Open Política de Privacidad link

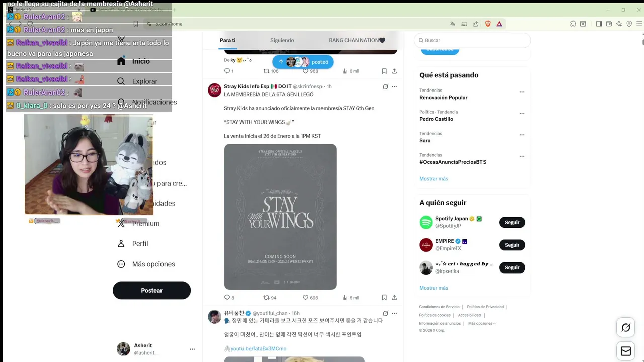coord(485,307)
